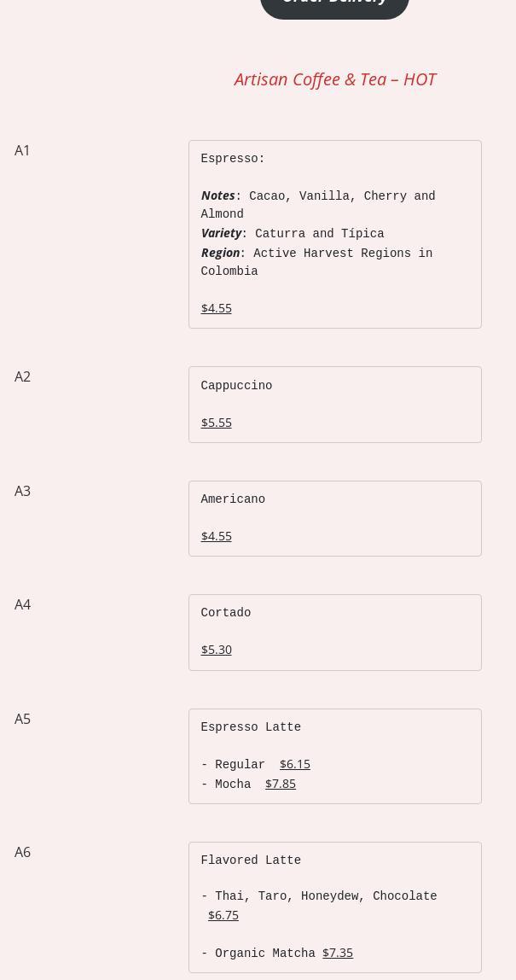516x980 pixels.
Task: Click the Regular latte $6.15 price
Action: pos(295,764)
